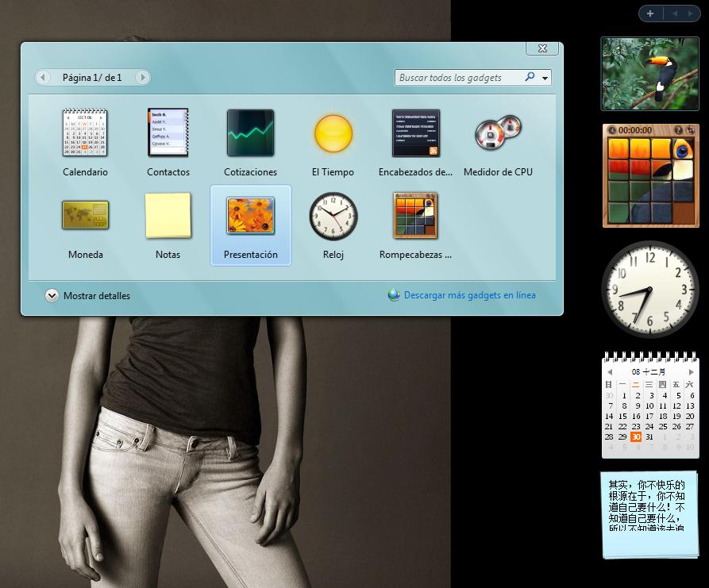This screenshot has height=588, width=709.
Task: Click the puzzle gadget shuffle icon
Action: pos(691,130)
